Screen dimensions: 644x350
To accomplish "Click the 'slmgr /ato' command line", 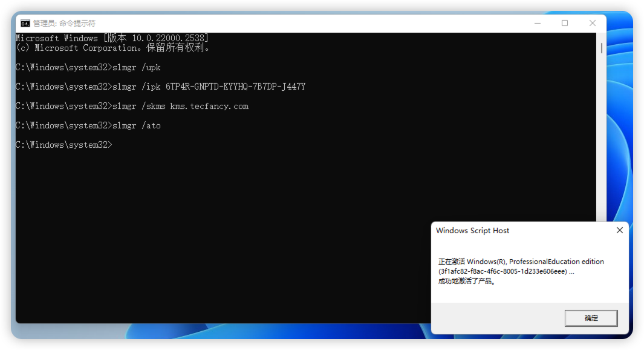I will (88, 125).
